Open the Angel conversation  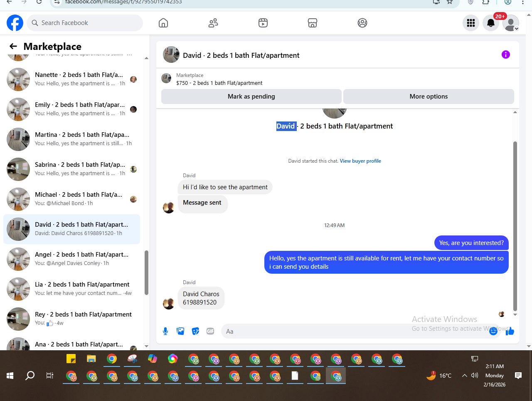[x=71, y=259]
